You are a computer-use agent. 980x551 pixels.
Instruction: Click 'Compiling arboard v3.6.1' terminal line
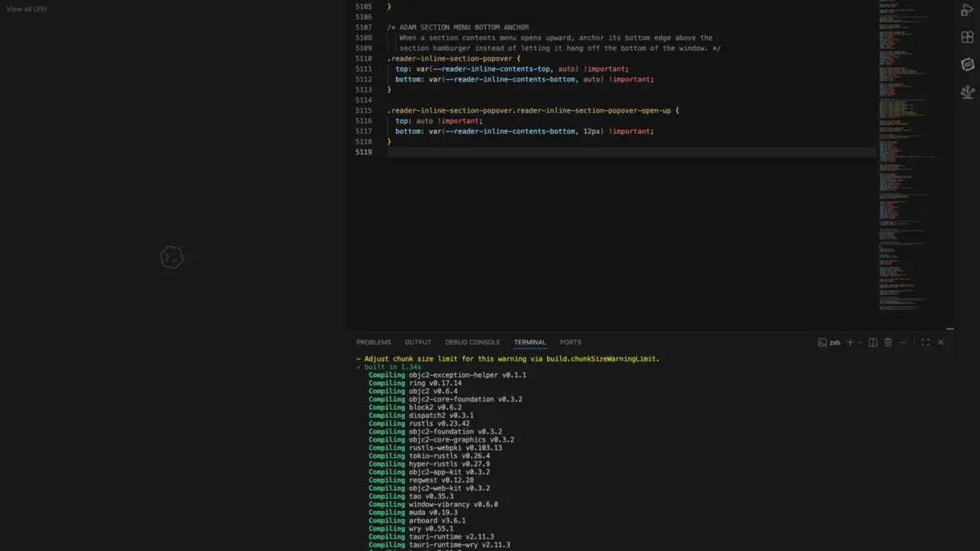pyautogui.click(x=417, y=521)
